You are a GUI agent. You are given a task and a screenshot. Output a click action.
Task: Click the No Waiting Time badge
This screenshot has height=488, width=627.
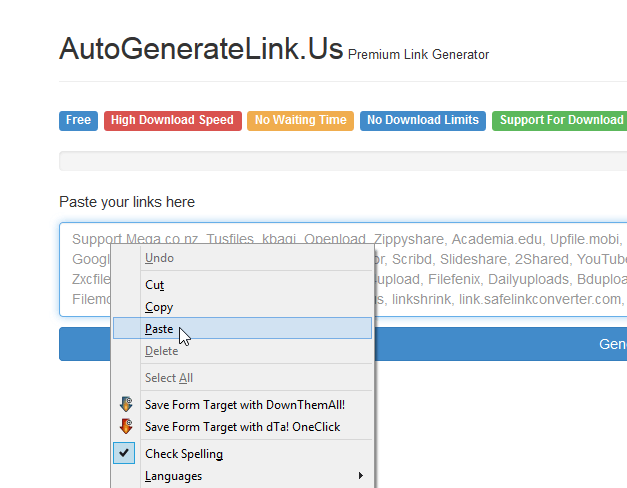point(300,120)
